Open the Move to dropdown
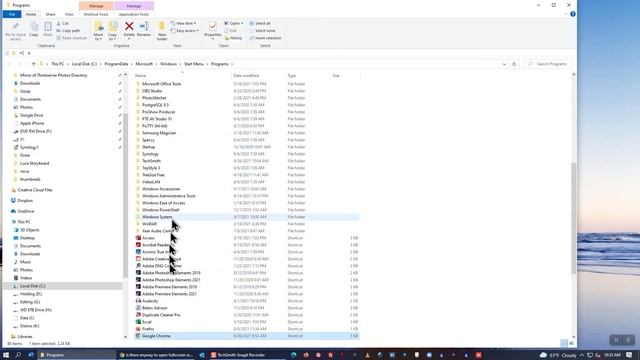The height and width of the screenshot is (360, 640). pos(98,37)
